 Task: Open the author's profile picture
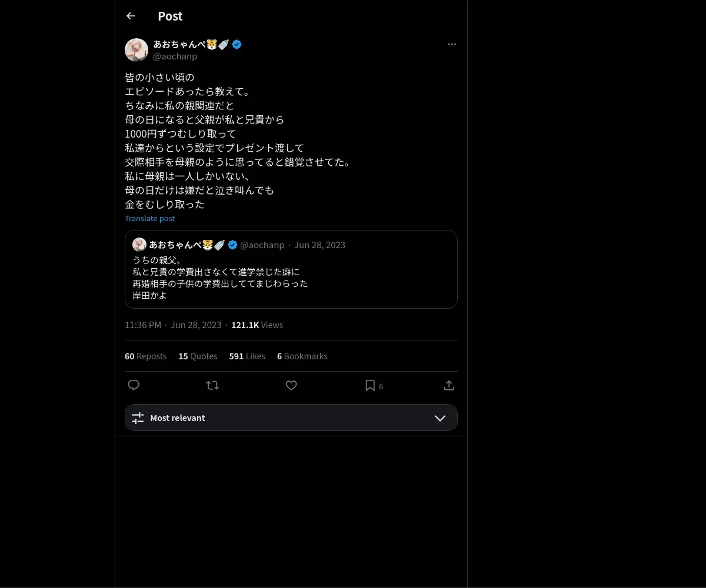[x=136, y=50]
